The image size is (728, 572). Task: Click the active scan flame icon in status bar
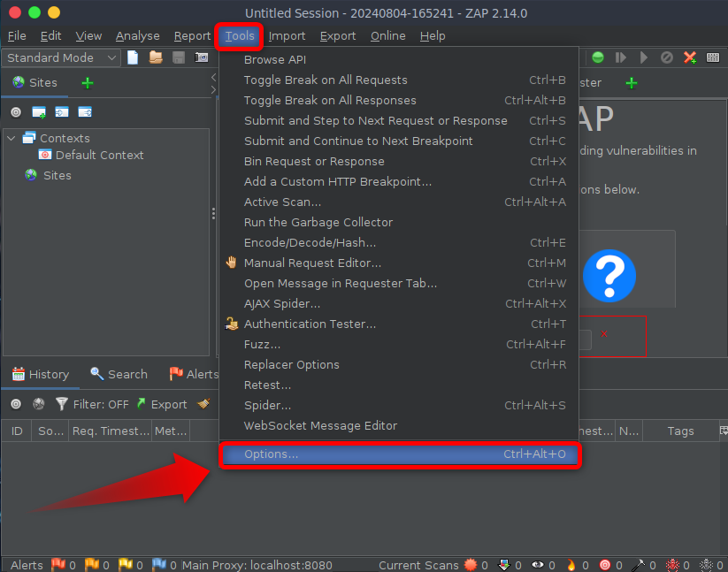click(x=571, y=565)
